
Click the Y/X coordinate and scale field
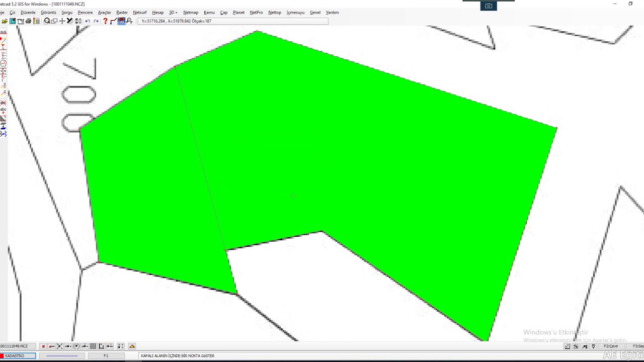(x=233, y=21)
